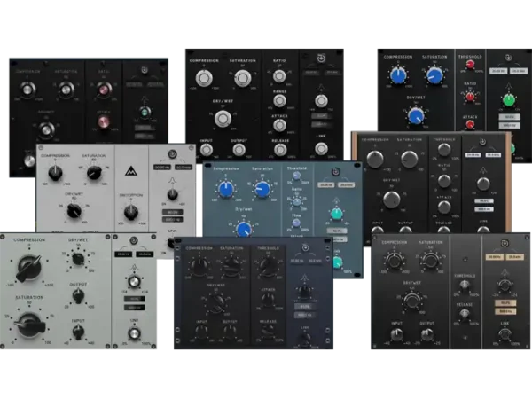Click low-cut frequency field on teal plugin

pyautogui.click(x=325, y=185)
